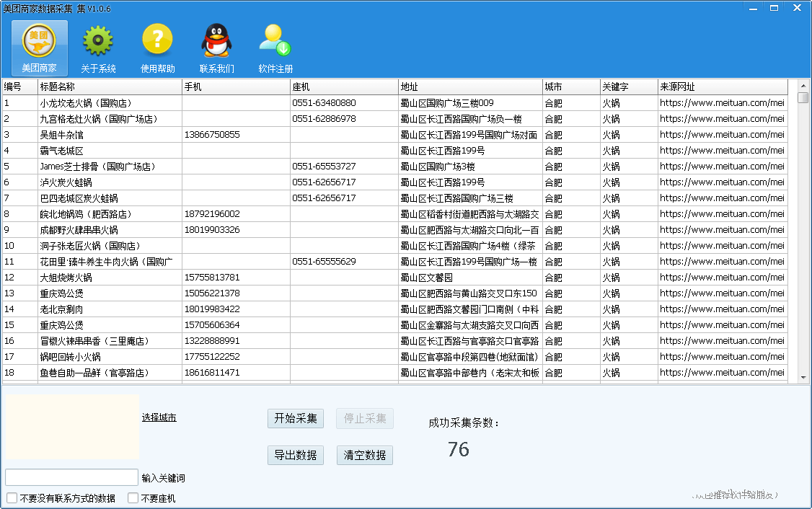Open 使用帮助 question mark icon

[157, 48]
